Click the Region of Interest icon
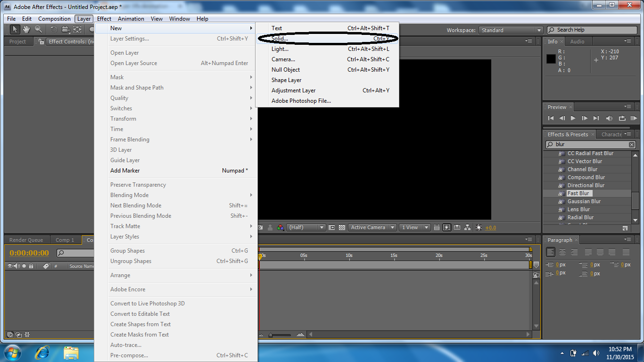The height and width of the screenshot is (362, 644). 331,227
